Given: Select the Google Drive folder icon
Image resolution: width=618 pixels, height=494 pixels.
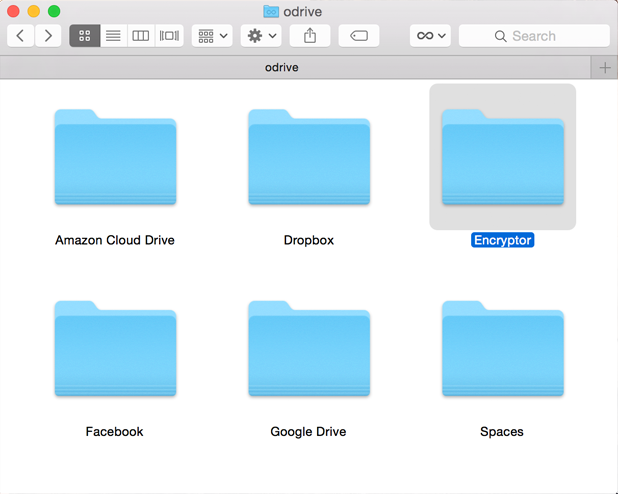Looking at the screenshot, I should point(309,349).
